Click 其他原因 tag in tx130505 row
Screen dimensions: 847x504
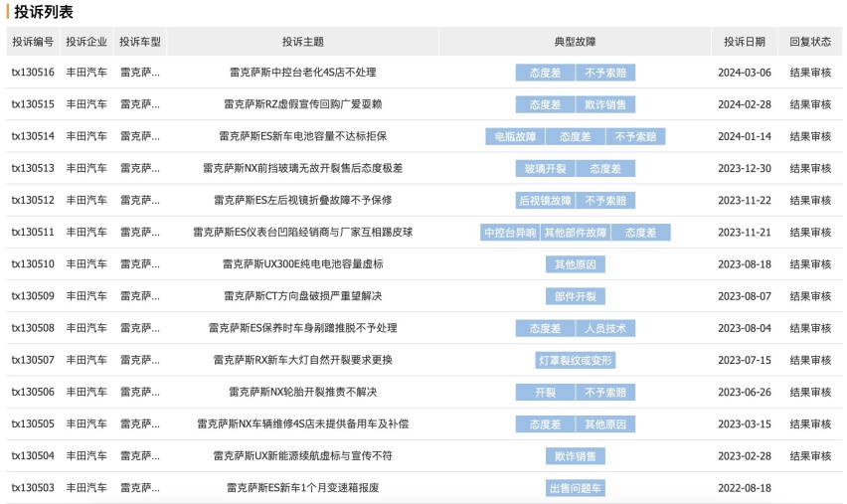coord(605,424)
